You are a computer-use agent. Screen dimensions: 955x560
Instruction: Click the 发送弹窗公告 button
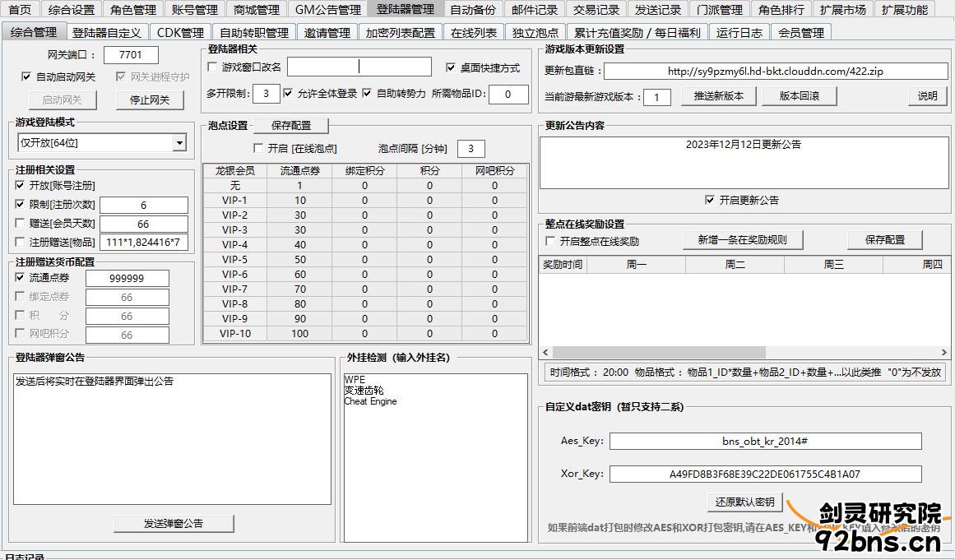click(x=174, y=524)
